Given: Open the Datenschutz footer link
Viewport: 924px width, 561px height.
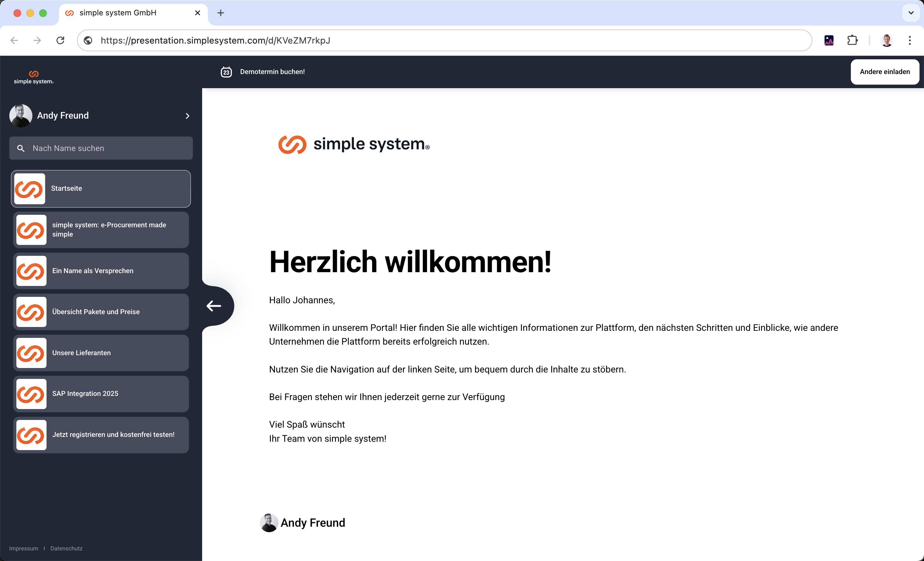Looking at the screenshot, I should (x=66, y=548).
